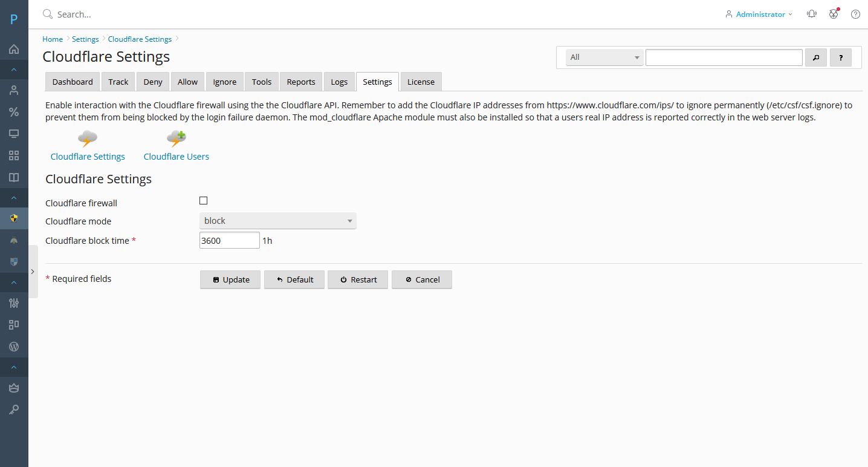
Task: Open the WordPress icon in sidebar
Action: coord(14,347)
